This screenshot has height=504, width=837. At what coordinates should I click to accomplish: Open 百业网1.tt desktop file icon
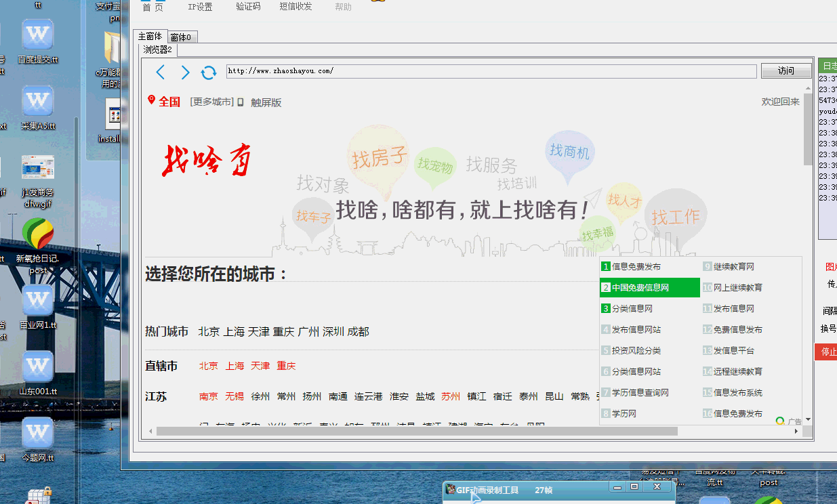coord(38,308)
